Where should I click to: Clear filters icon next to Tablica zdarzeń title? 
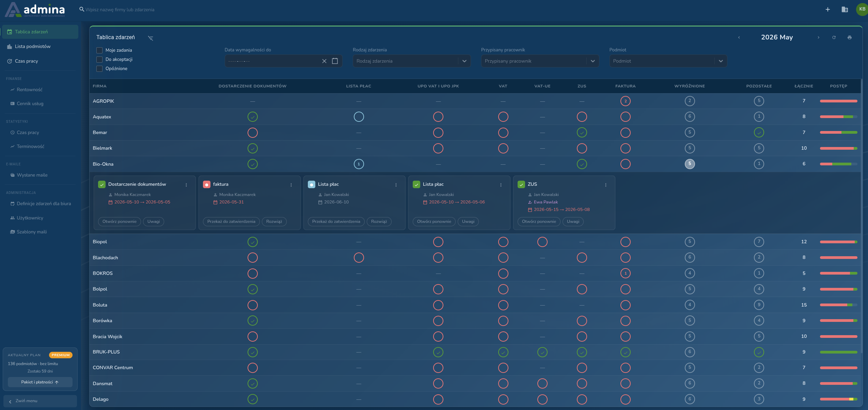(151, 38)
